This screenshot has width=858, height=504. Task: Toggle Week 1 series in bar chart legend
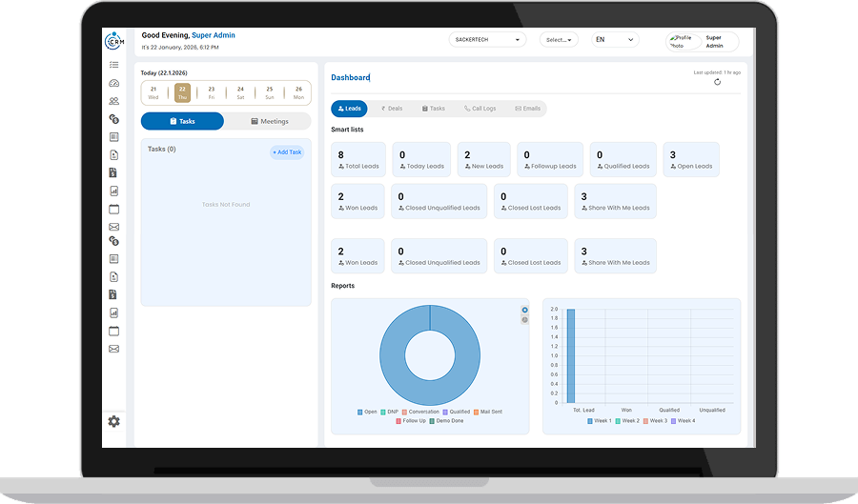click(600, 421)
